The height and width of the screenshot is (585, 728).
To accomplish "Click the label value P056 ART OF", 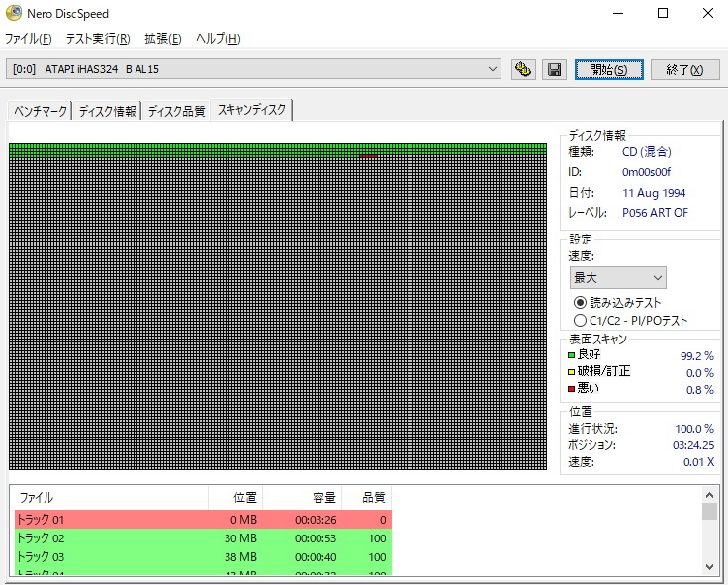I will point(655,213).
